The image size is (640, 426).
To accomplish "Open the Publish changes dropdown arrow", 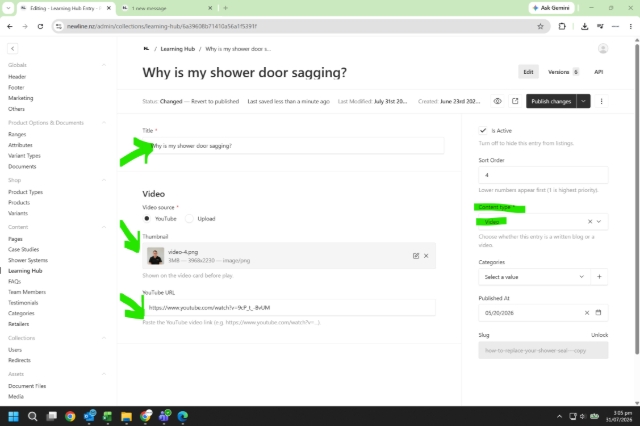I will [583, 101].
